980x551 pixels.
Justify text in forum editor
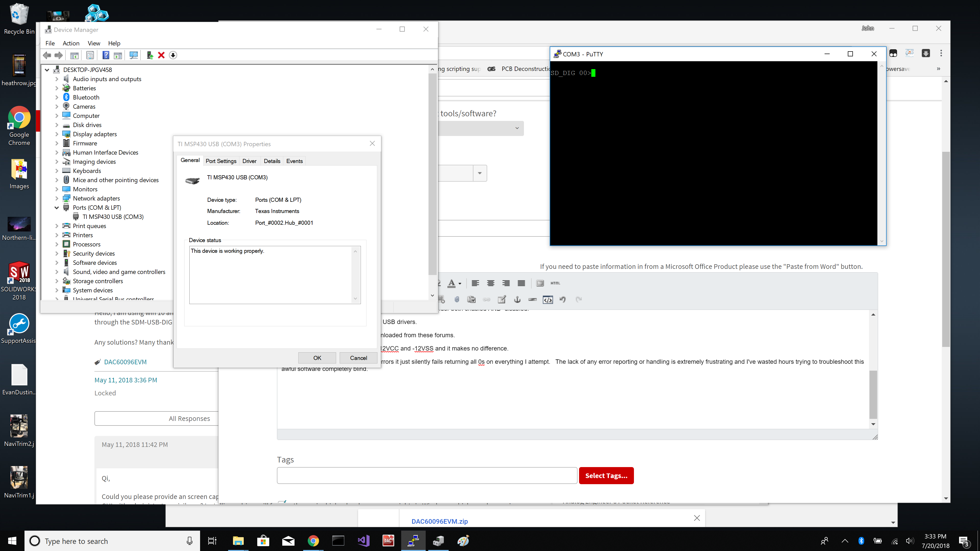tap(521, 283)
